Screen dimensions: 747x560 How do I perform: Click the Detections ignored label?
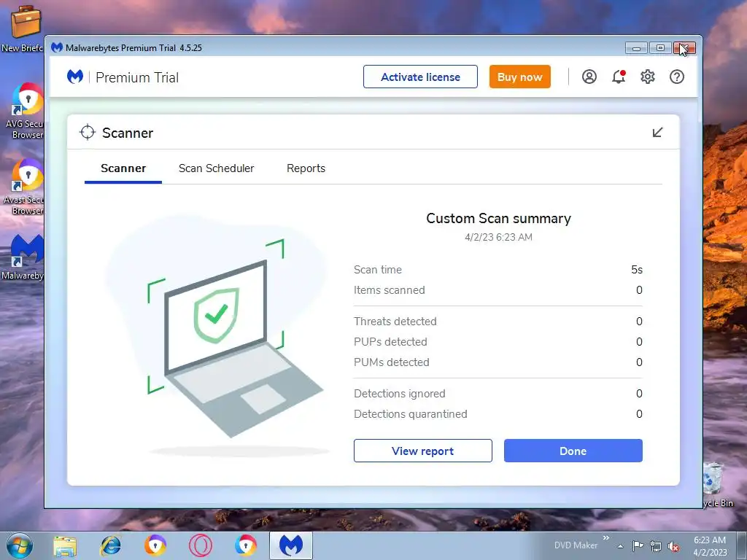point(399,394)
